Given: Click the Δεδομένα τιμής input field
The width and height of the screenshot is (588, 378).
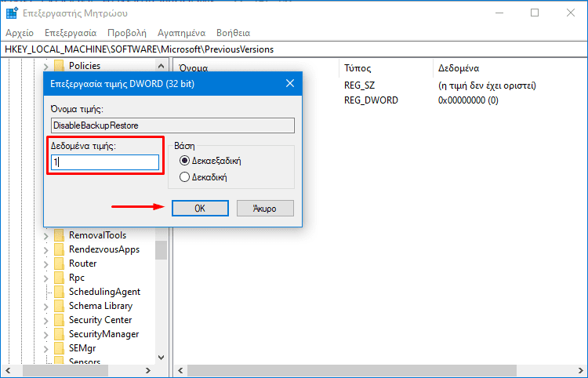Looking at the screenshot, I should [x=105, y=162].
